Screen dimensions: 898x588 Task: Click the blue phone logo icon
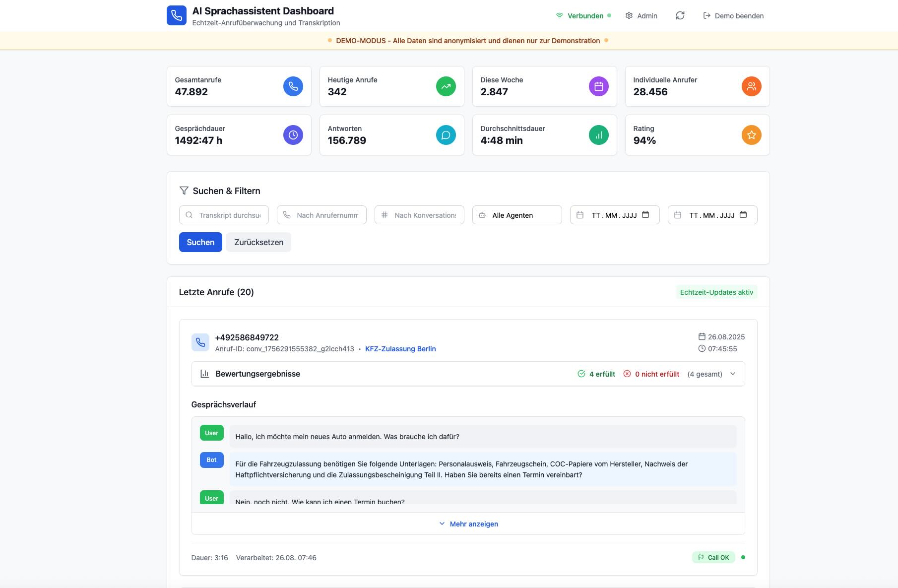(177, 15)
